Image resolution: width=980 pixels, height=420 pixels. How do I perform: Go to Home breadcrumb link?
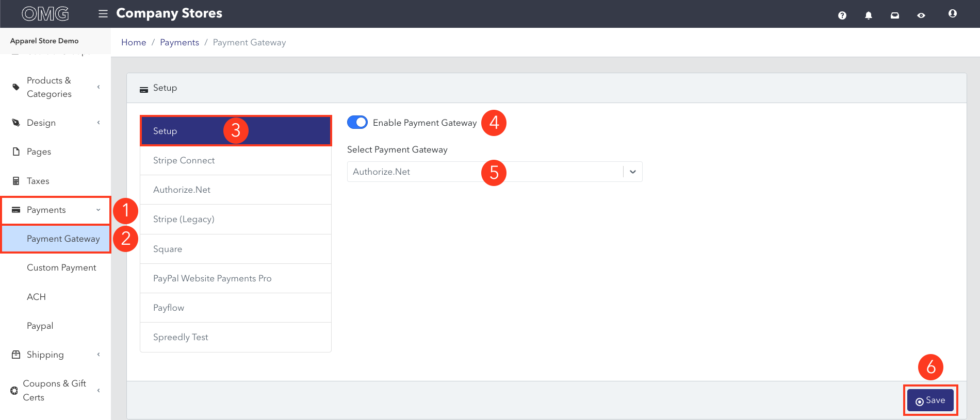134,42
